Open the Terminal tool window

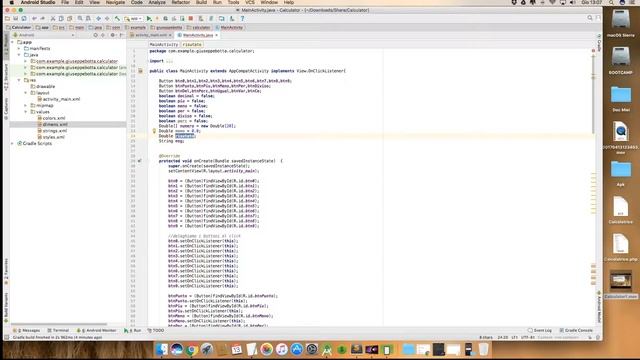coord(58,330)
